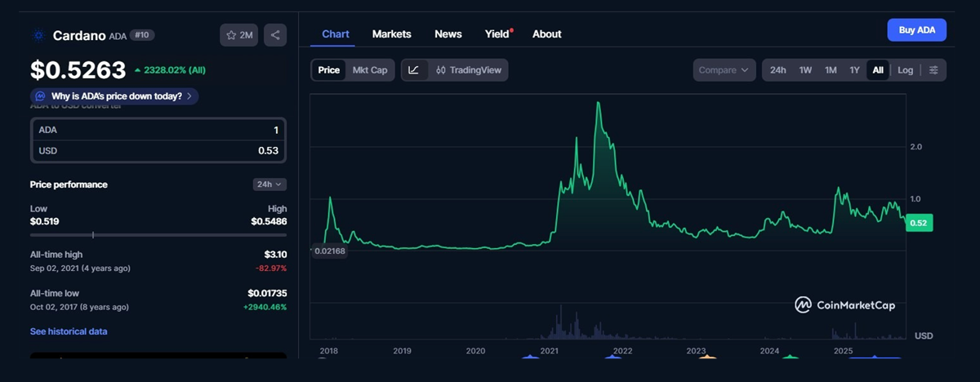Expand 'Why is ADA's price down today?'
Viewport: 980px width, 382px height.
pos(114,96)
